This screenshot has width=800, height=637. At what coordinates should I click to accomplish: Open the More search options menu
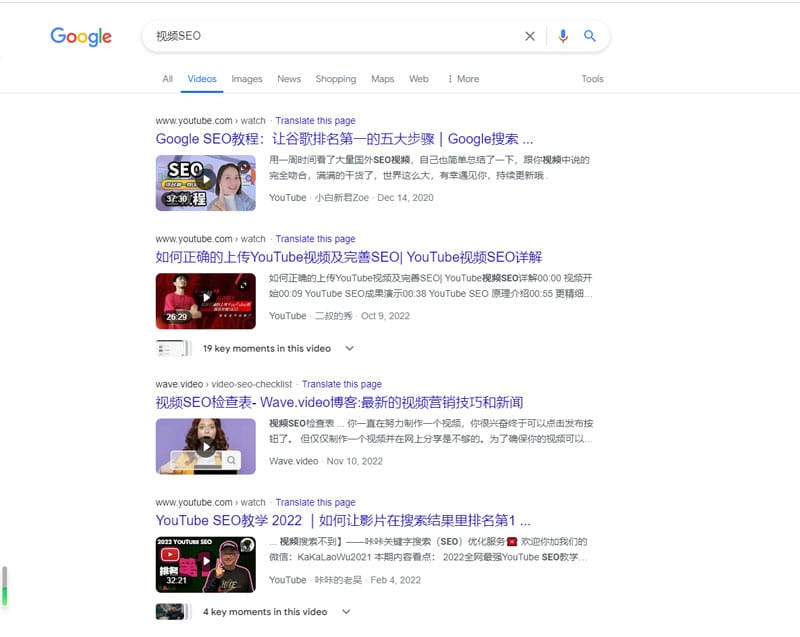coord(463,79)
